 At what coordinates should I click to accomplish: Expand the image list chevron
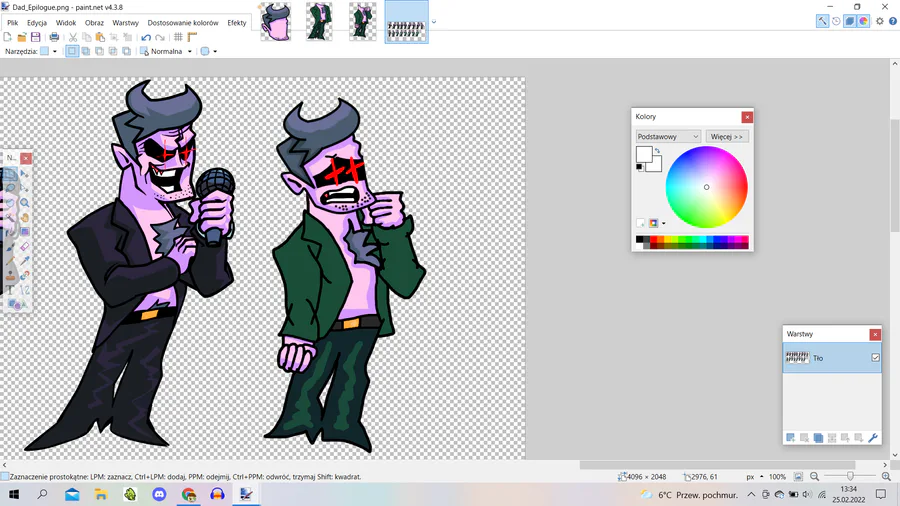point(434,22)
